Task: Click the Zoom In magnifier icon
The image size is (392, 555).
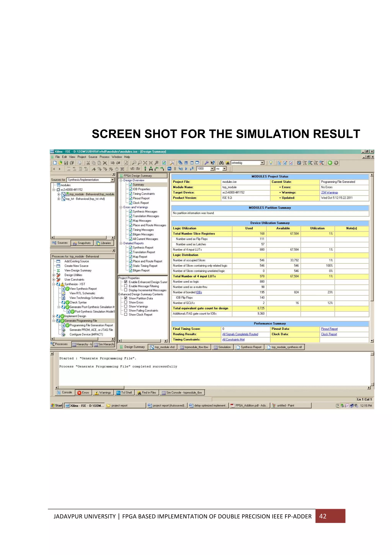Action: coord(134,163)
